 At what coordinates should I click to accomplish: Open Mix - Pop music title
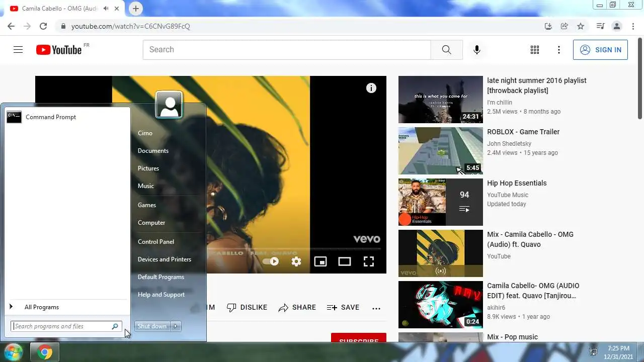coord(512,337)
